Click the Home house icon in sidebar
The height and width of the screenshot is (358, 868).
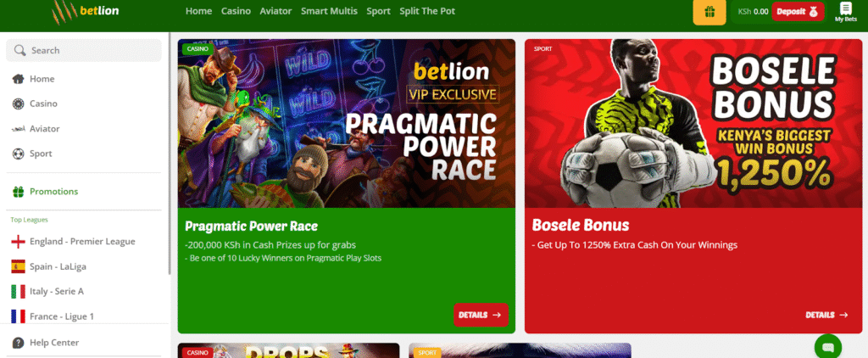[19, 79]
